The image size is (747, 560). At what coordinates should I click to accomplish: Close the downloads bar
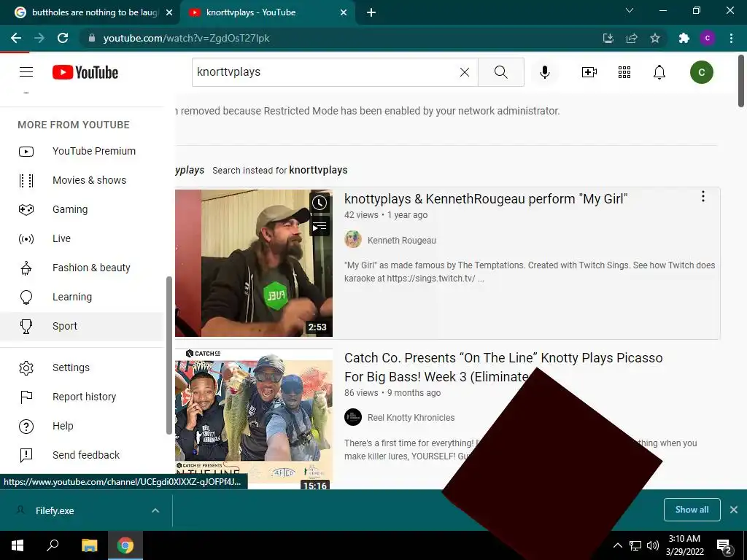click(734, 510)
